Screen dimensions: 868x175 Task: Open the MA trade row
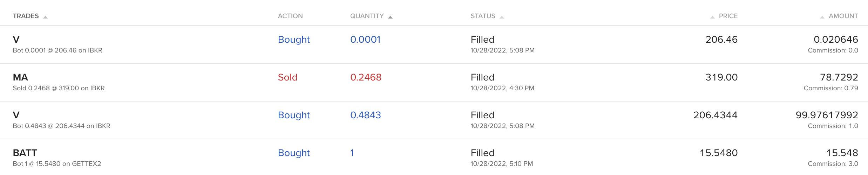pyautogui.click(x=434, y=82)
